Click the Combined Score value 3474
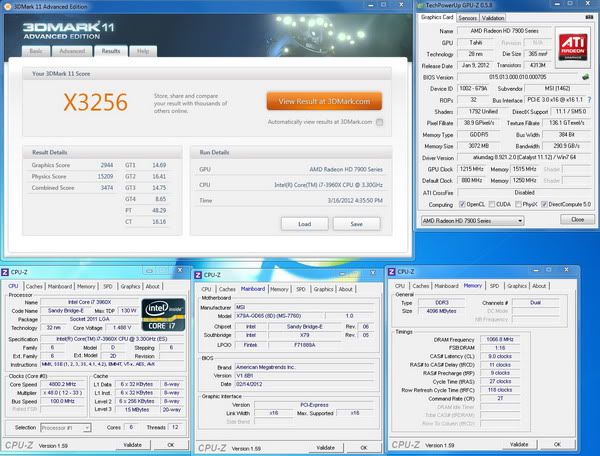Screen dimensions: 600x456 point(107,188)
